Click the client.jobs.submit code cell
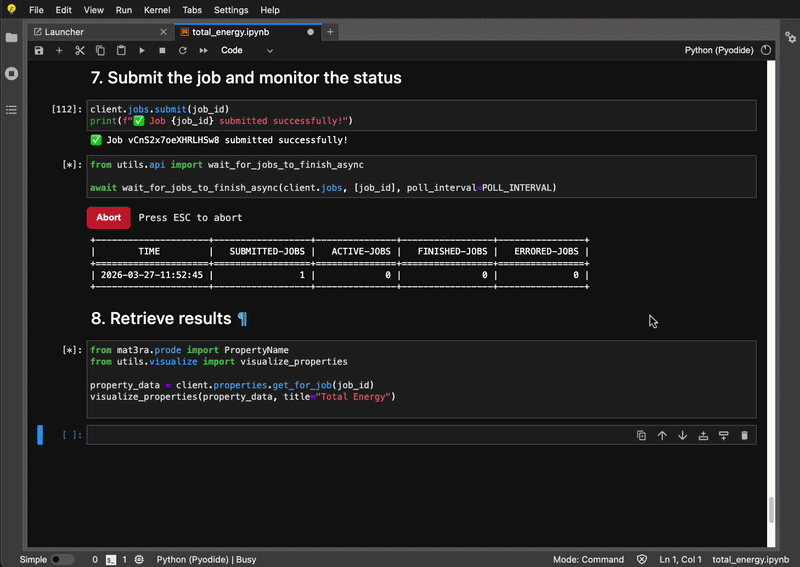The image size is (800, 567). tap(421, 115)
